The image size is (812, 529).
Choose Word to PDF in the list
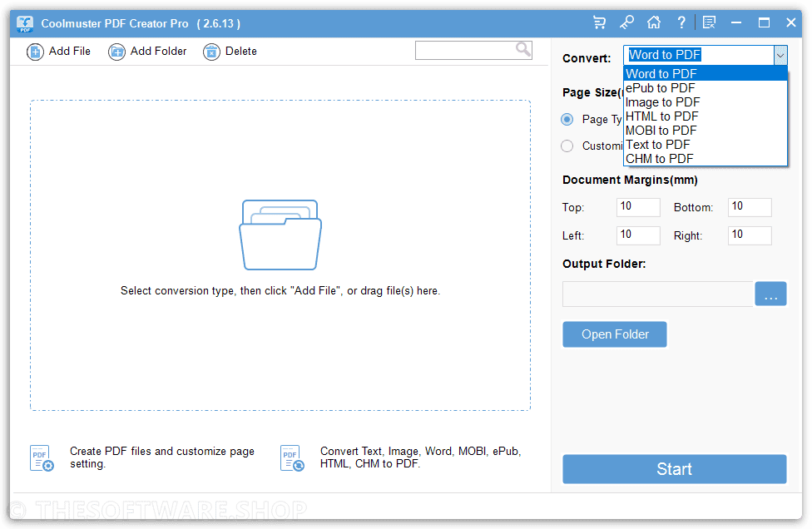coord(706,74)
